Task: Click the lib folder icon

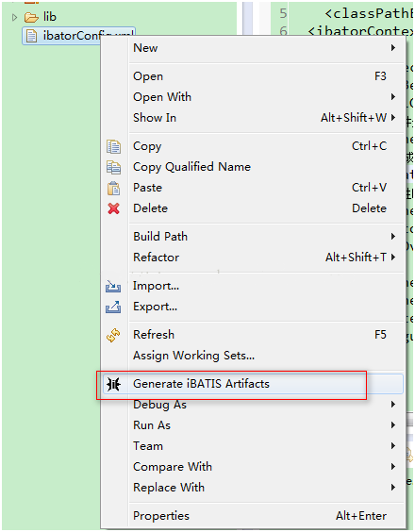Action: tap(31, 17)
